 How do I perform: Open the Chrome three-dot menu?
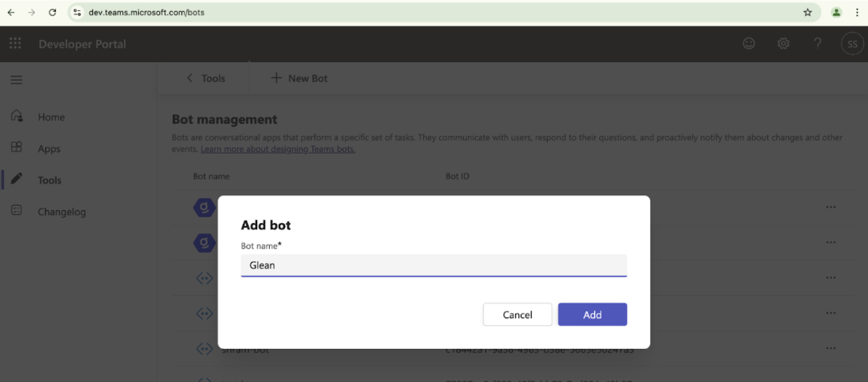(x=857, y=12)
